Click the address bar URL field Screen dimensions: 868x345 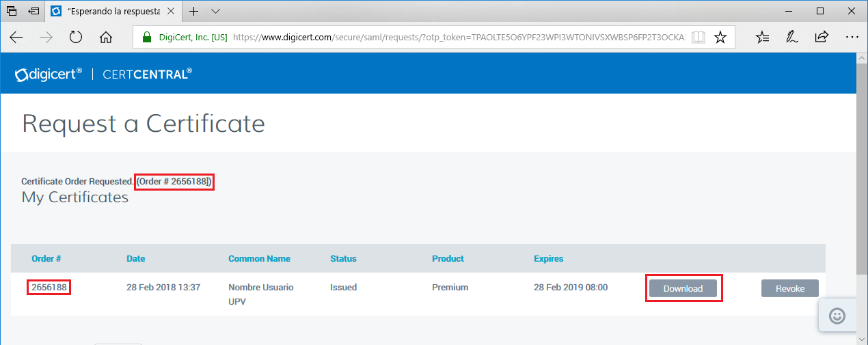458,38
